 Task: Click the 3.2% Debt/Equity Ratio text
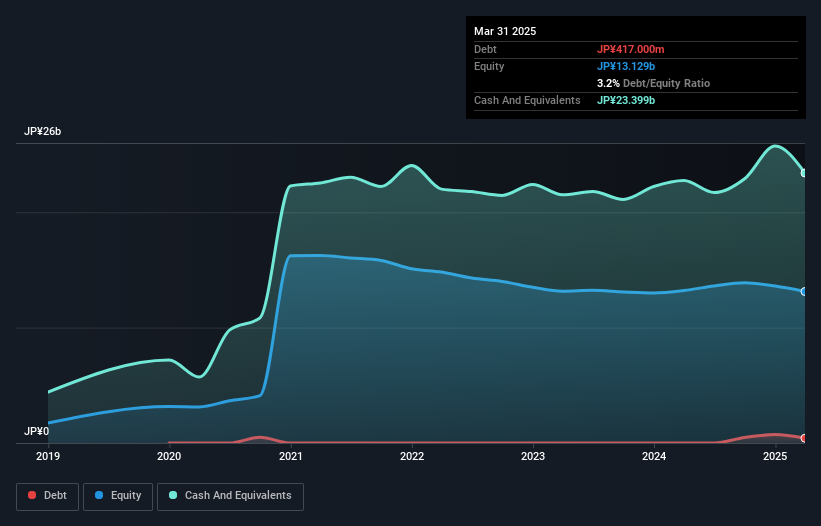(x=653, y=83)
